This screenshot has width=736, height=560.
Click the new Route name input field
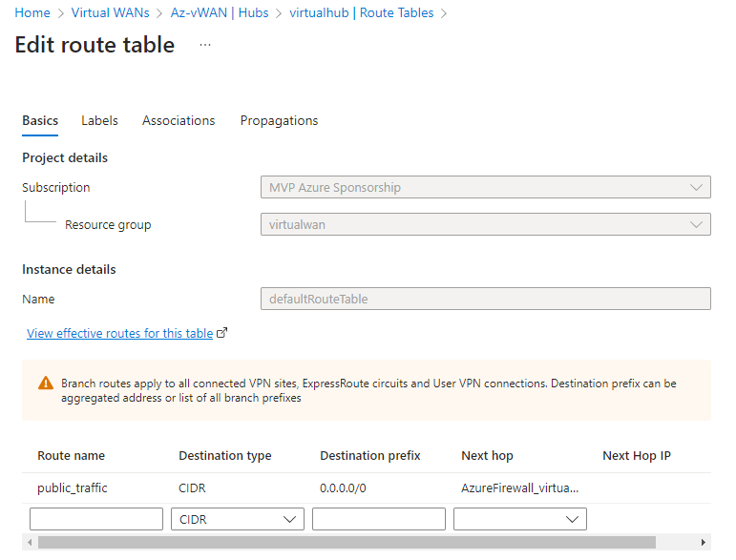pyautogui.click(x=96, y=519)
